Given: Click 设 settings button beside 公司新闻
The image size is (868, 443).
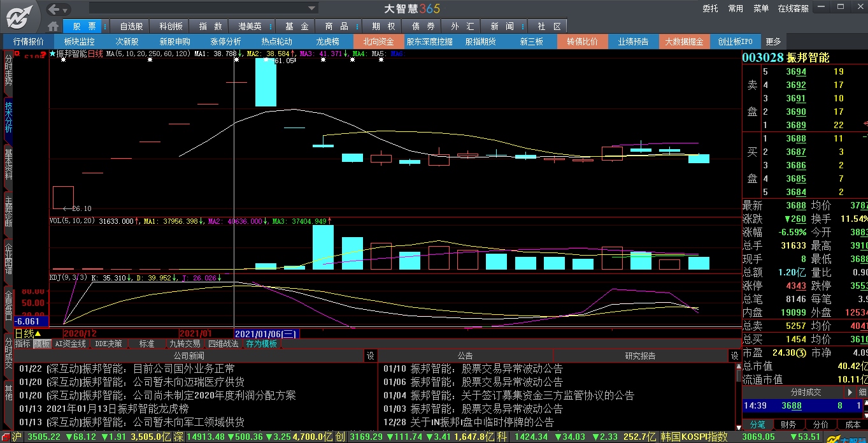Looking at the screenshot, I should [x=370, y=356].
